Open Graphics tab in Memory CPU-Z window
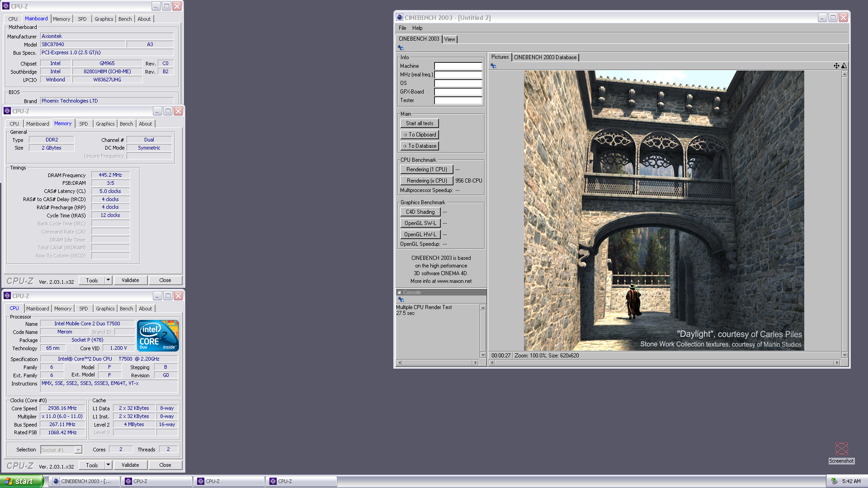 (105, 124)
